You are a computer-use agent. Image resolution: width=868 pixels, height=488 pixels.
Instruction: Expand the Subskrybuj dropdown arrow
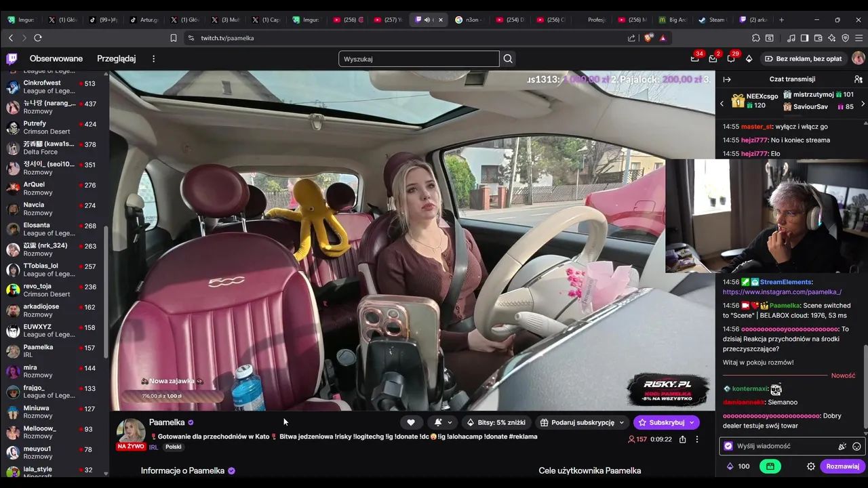pos(692,422)
